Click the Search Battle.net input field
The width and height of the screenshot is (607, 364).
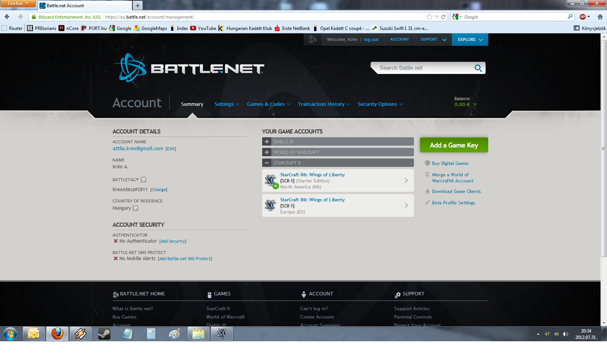click(423, 68)
